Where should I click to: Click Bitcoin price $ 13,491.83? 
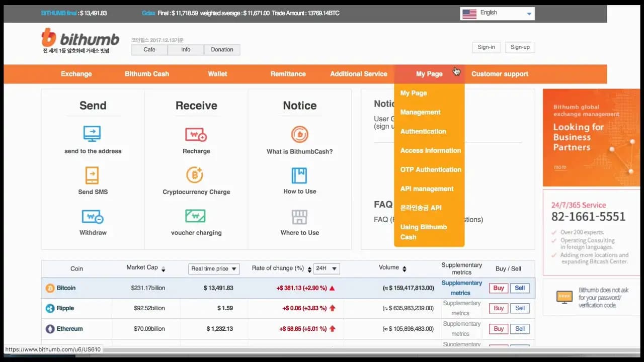coord(218,288)
